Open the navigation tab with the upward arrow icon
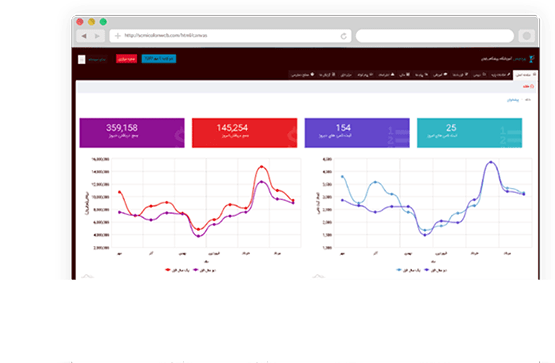This screenshot has height=363, width=555. [x=387, y=74]
